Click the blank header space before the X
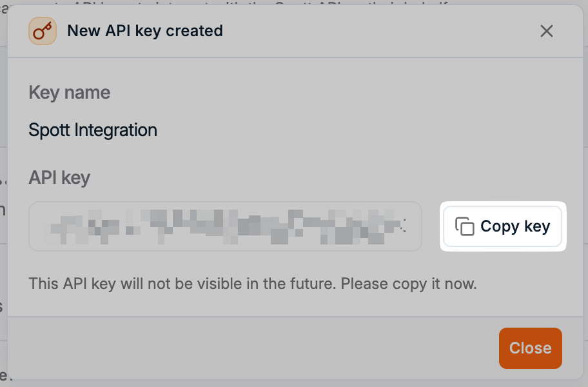The height and width of the screenshot is (387, 588). click(387, 31)
